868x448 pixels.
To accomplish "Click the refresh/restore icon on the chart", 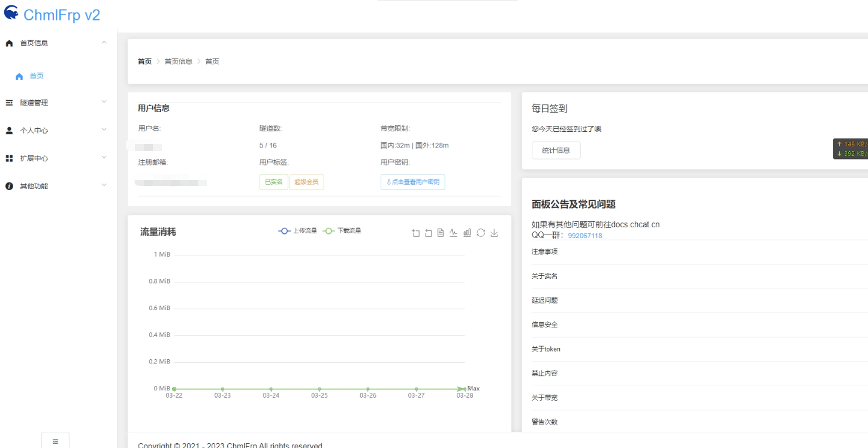I will (x=481, y=233).
